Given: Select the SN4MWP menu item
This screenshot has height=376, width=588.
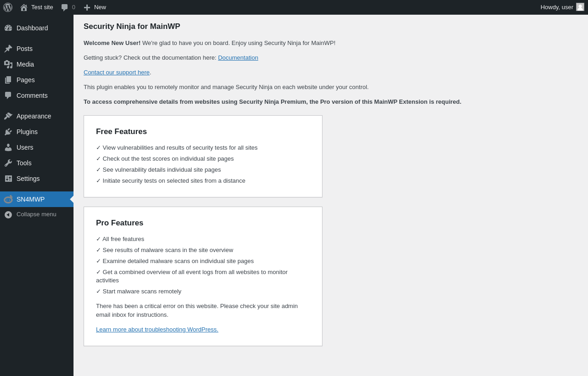Looking at the screenshot, I should click(37, 199).
